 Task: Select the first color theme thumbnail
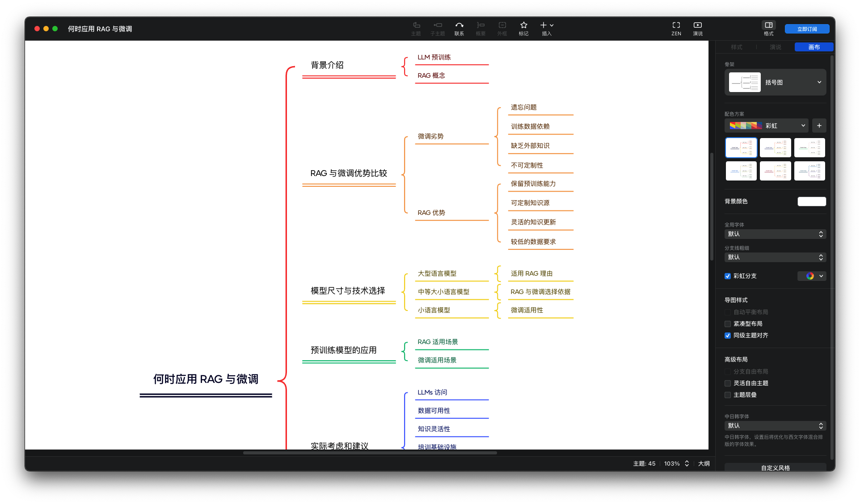(741, 147)
